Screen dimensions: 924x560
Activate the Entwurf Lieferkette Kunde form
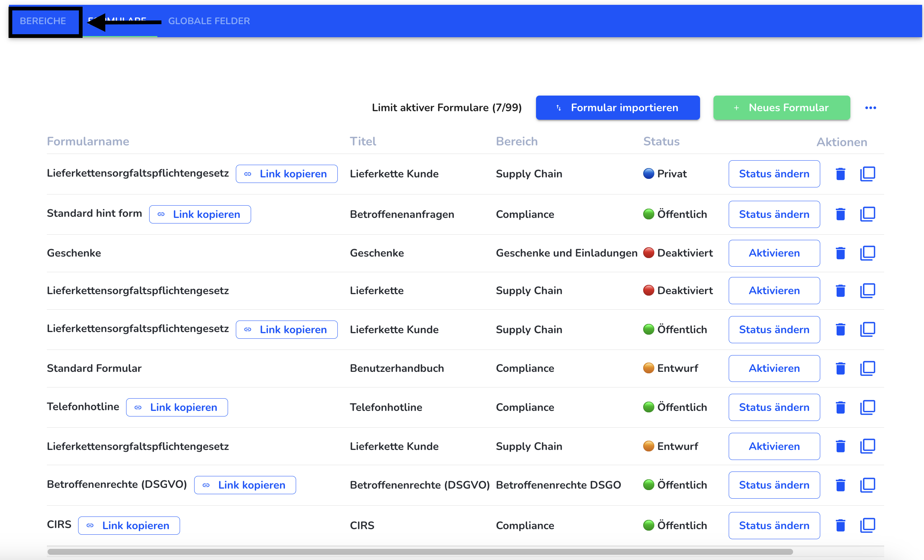click(x=774, y=447)
